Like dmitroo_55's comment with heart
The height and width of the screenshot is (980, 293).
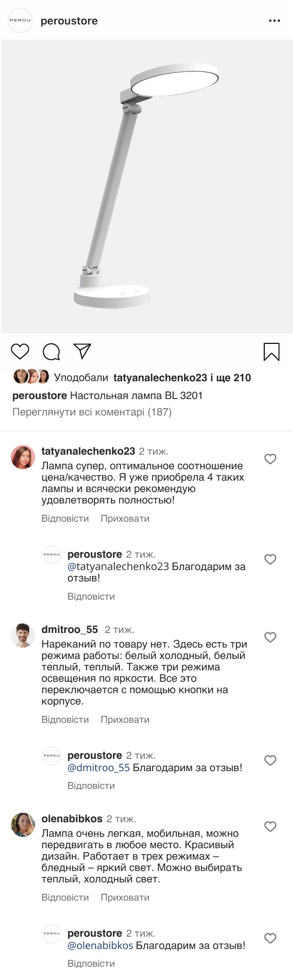[x=270, y=637]
